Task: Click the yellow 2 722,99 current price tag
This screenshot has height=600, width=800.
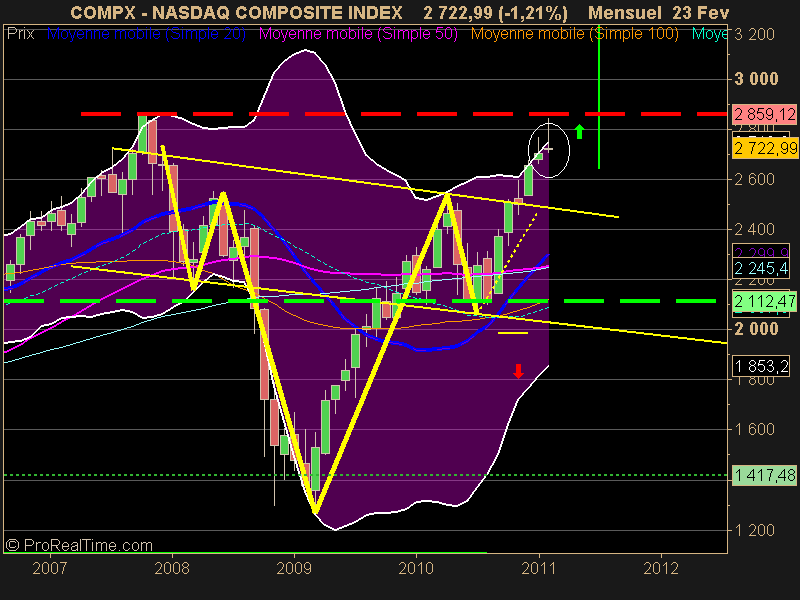Action: tap(765, 148)
